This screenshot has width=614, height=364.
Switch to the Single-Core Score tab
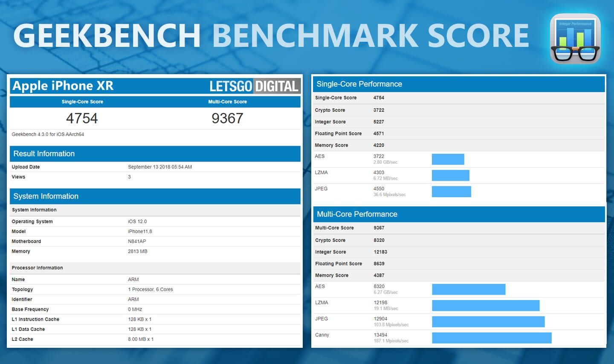[82, 101]
